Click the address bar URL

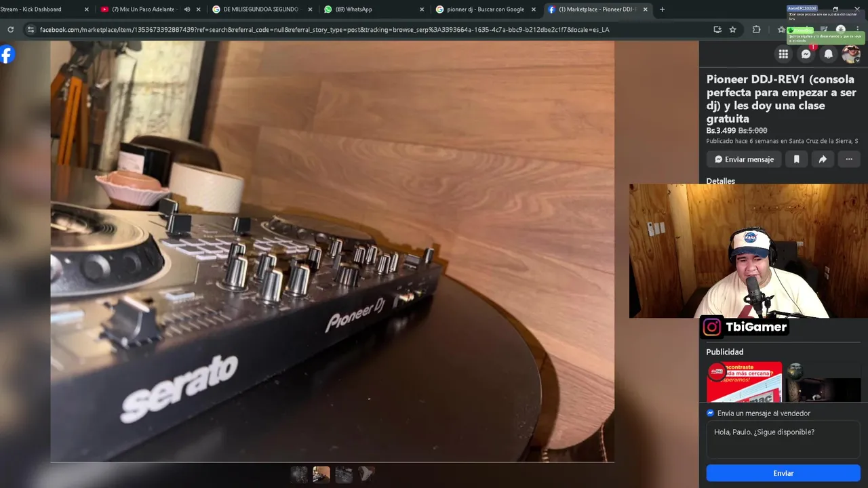324,30
